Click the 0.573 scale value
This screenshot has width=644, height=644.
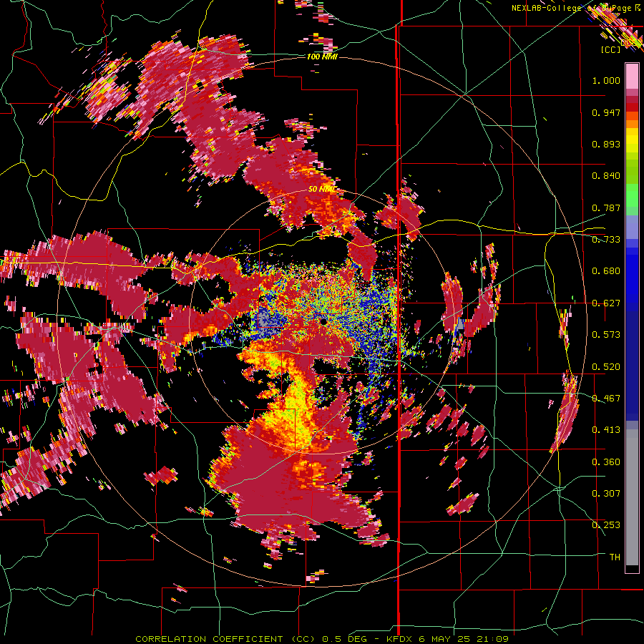point(606,335)
